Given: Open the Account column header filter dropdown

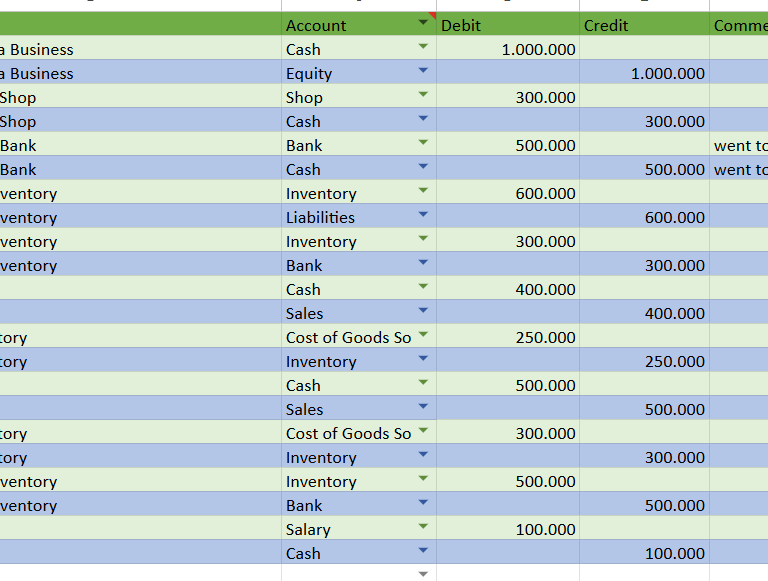Looking at the screenshot, I should 423,22.
